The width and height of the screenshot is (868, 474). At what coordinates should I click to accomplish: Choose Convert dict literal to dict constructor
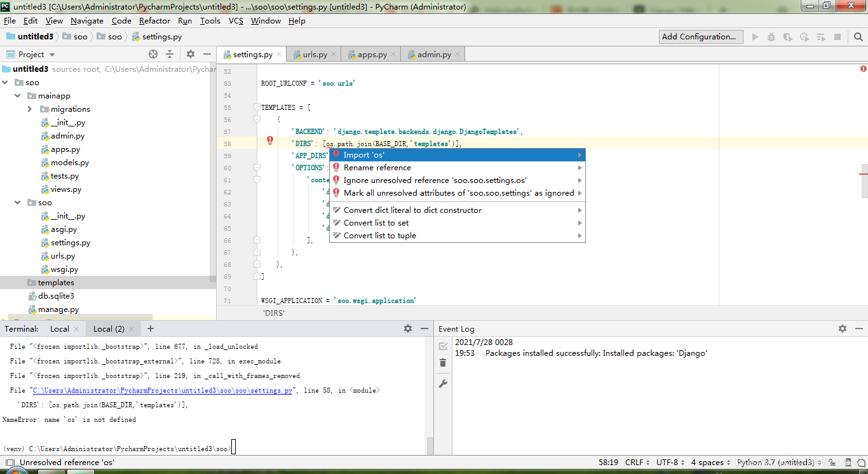[457, 210]
